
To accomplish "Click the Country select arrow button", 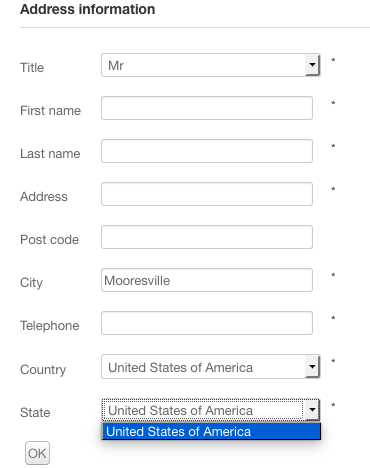I will (312, 367).
